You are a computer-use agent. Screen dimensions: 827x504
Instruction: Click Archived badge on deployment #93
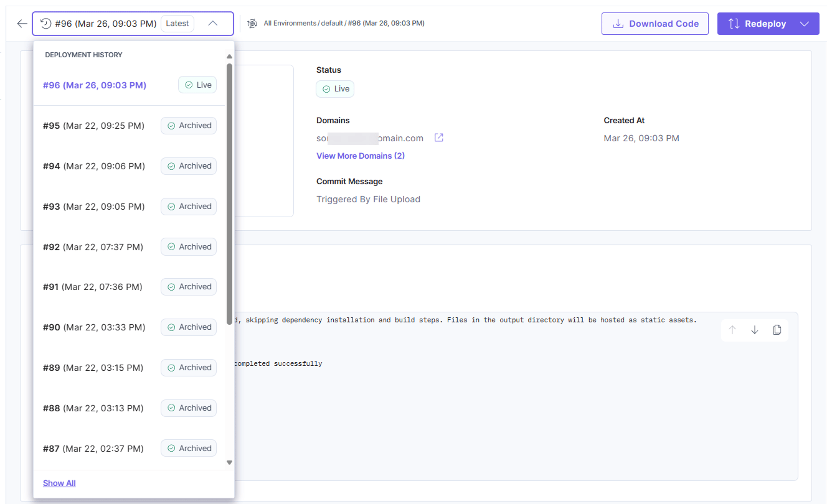pos(189,207)
